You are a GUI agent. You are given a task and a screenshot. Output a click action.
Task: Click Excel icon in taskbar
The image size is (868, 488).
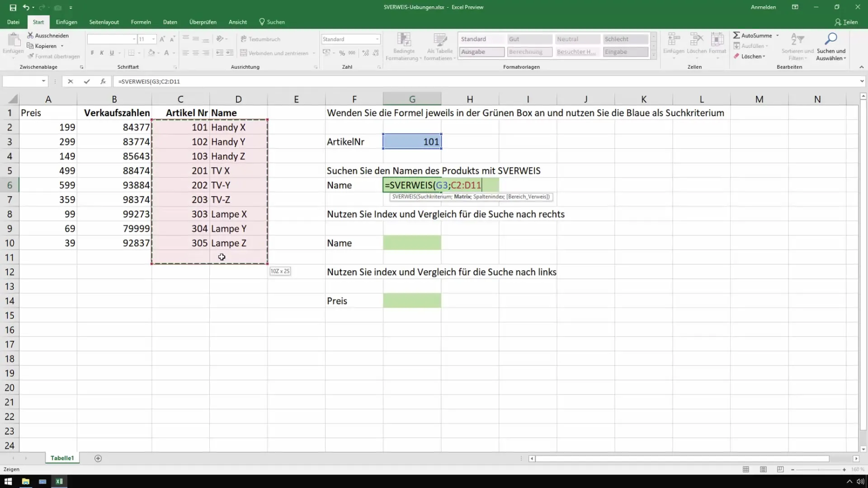click(59, 481)
